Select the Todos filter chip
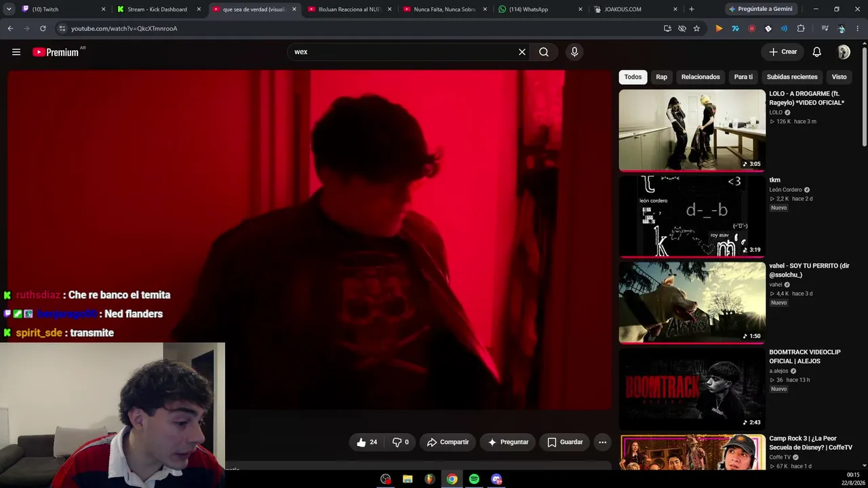This screenshot has width=868, height=488. [633, 77]
